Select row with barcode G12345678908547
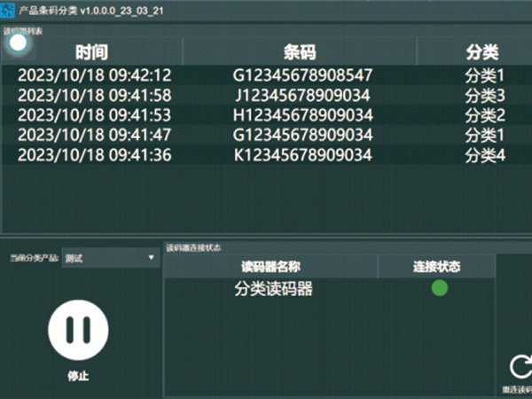The height and width of the screenshot is (399, 532). [x=302, y=74]
